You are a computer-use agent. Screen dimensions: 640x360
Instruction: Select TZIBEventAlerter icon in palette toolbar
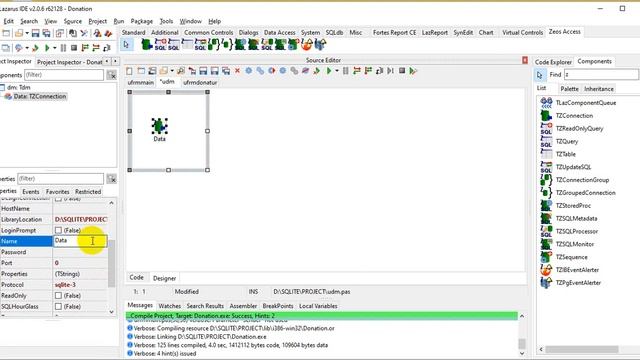[x=307, y=44]
